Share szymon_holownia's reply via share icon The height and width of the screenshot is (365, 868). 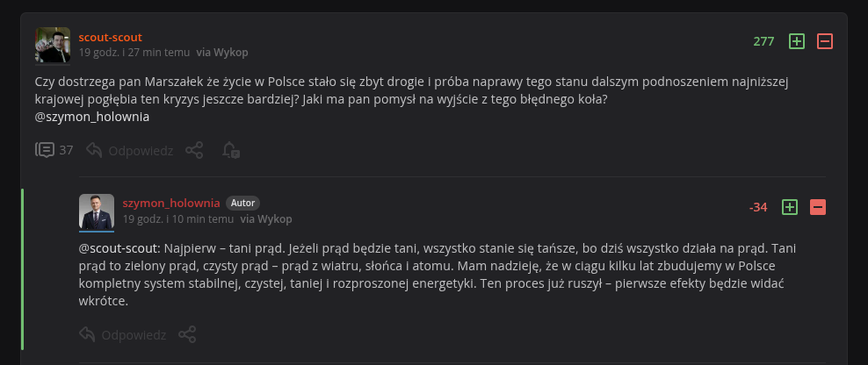pyautogui.click(x=187, y=334)
